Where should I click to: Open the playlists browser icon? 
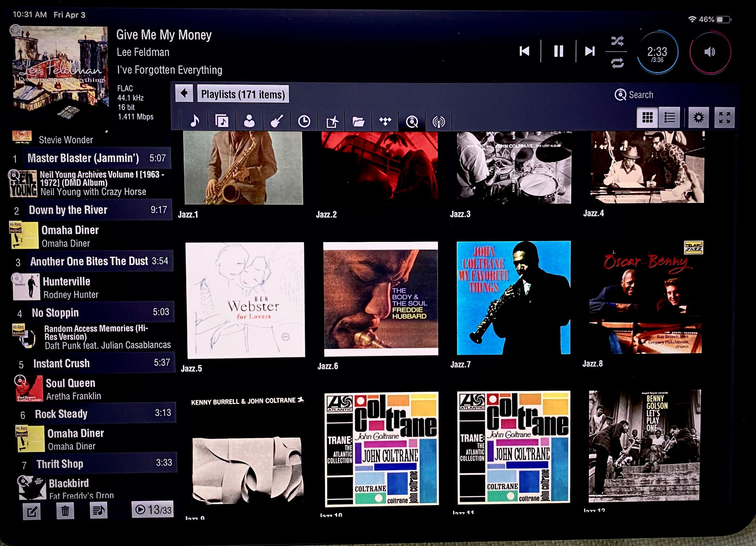pyautogui.click(x=331, y=121)
